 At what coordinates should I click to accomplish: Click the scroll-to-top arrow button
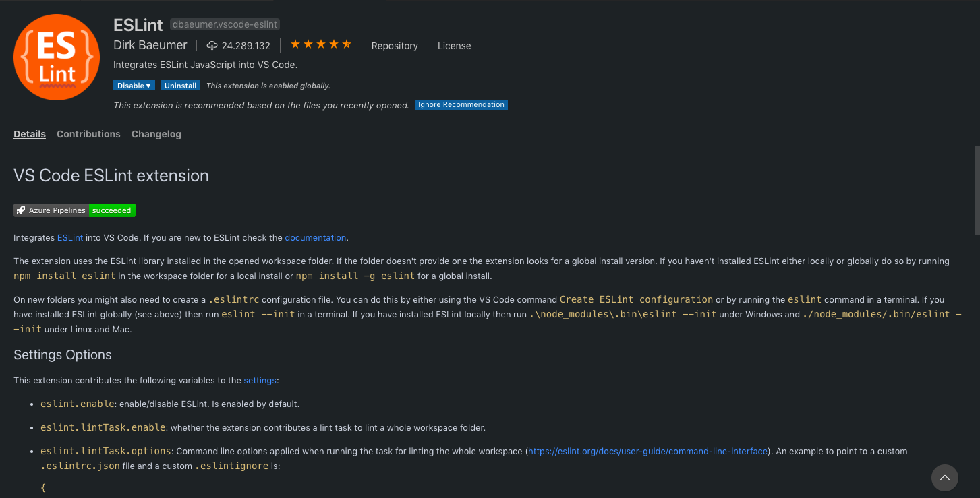(x=944, y=478)
